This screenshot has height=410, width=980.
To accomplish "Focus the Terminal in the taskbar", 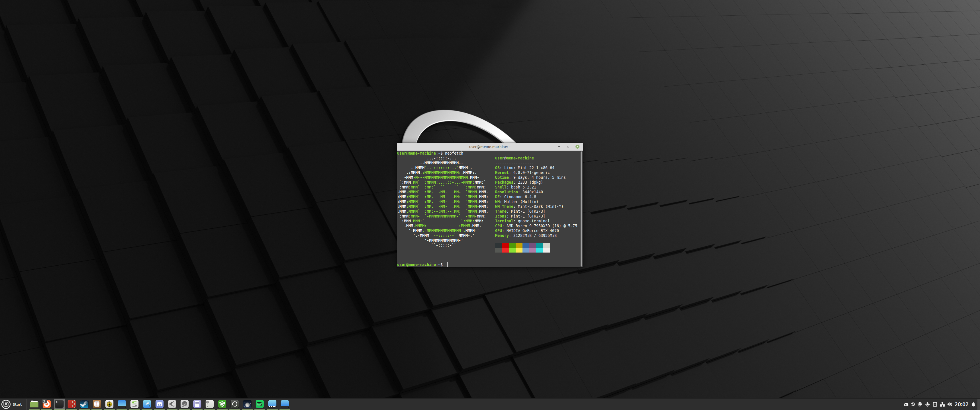I will [x=59, y=404].
